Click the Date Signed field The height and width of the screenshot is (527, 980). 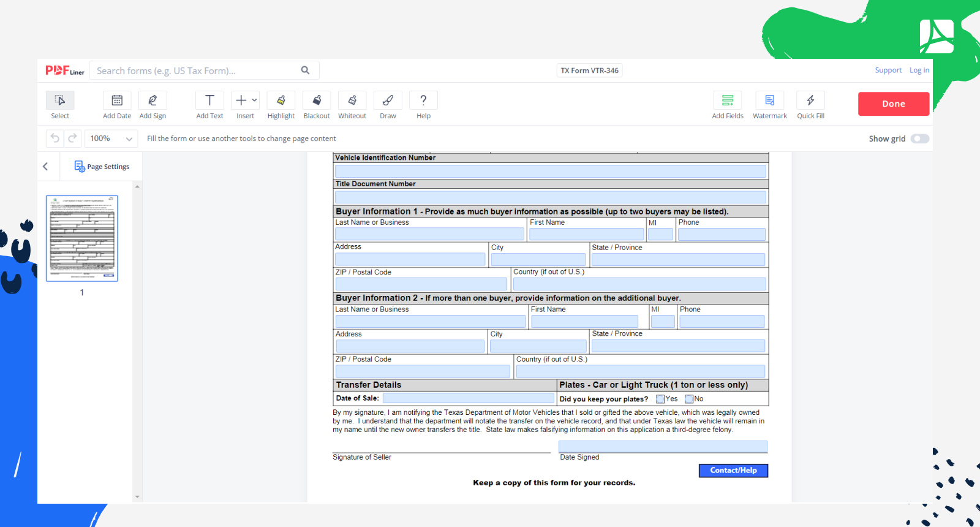coord(663,447)
